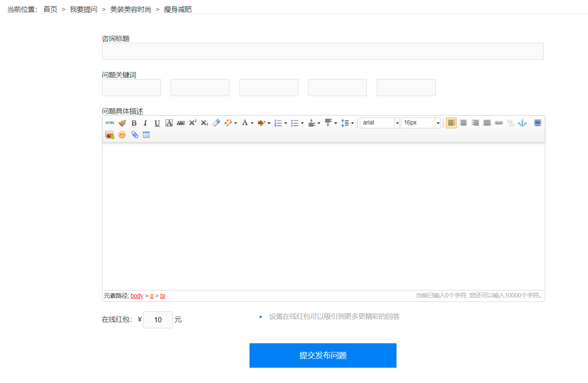Open the 瘦身减肥 breadcrumb link
Image resolution: width=588 pixels, height=383 pixels.
point(177,9)
